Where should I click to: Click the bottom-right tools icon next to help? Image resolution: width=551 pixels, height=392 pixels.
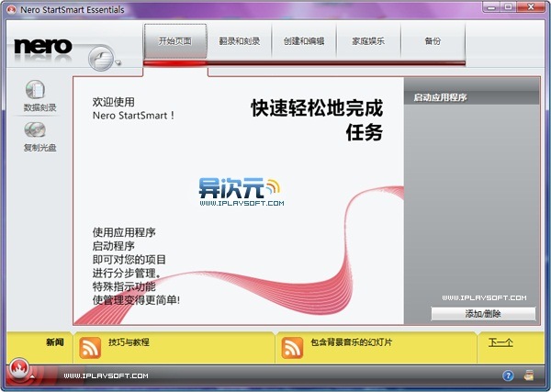click(x=529, y=375)
